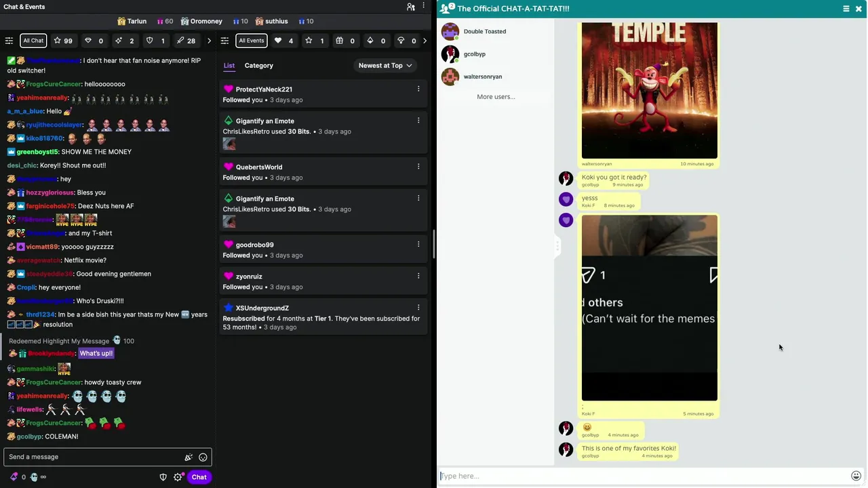
Task: Toggle the sparkle filter showing 2
Action: [x=124, y=41]
